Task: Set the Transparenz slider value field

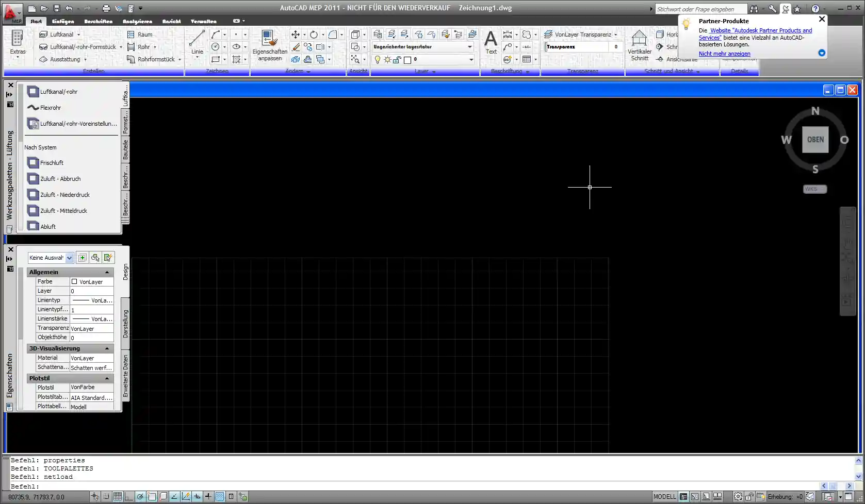Action: point(615,46)
